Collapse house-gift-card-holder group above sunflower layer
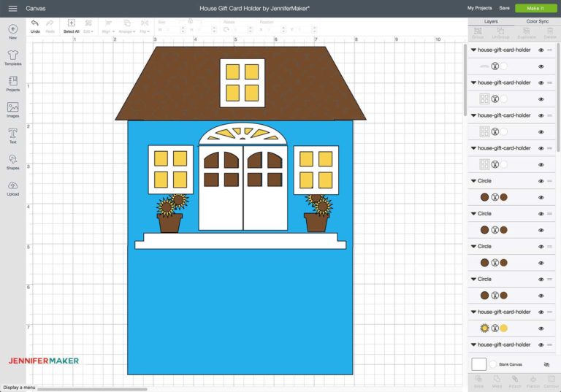This screenshot has height=392, width=561. tap(473, 312)
